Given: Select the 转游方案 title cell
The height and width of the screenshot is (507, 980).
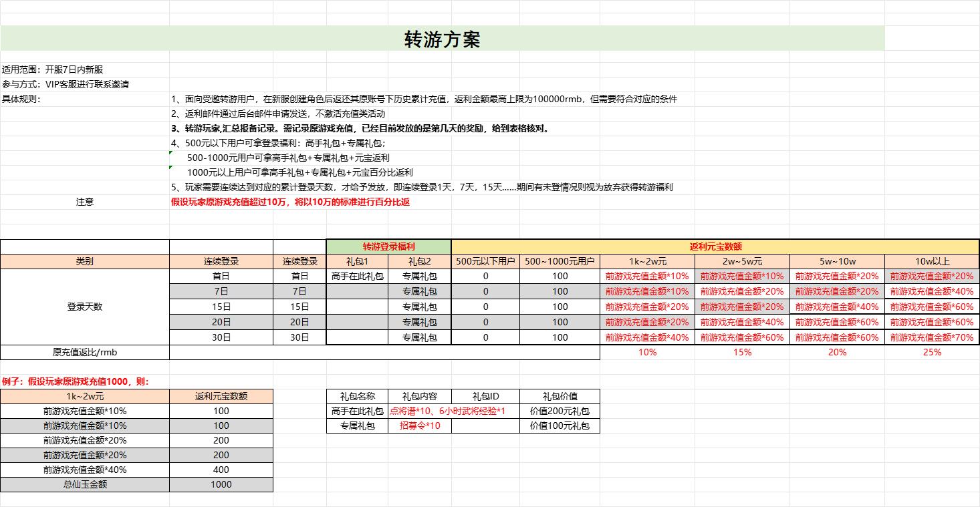Looking at the screenshot, I should coord(442,39).
